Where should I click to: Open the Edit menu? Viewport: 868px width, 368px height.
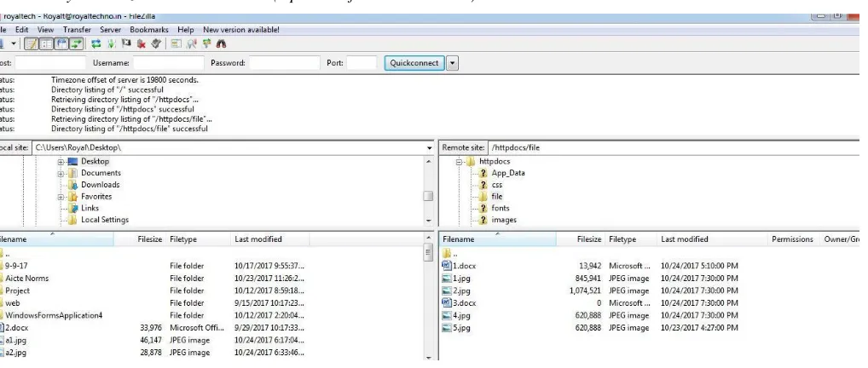pyautogui.click(x=21, y=30)
